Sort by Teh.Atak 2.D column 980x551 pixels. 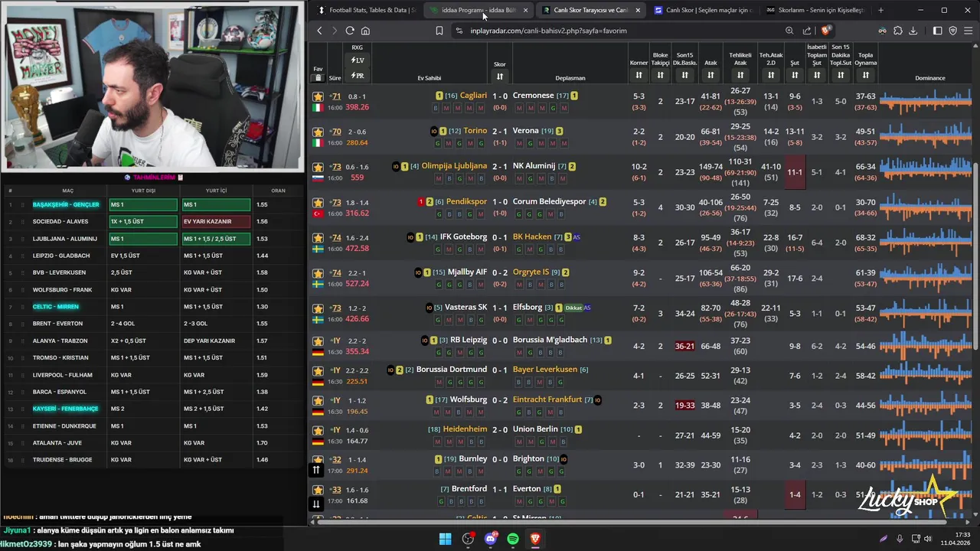point(771,75)
